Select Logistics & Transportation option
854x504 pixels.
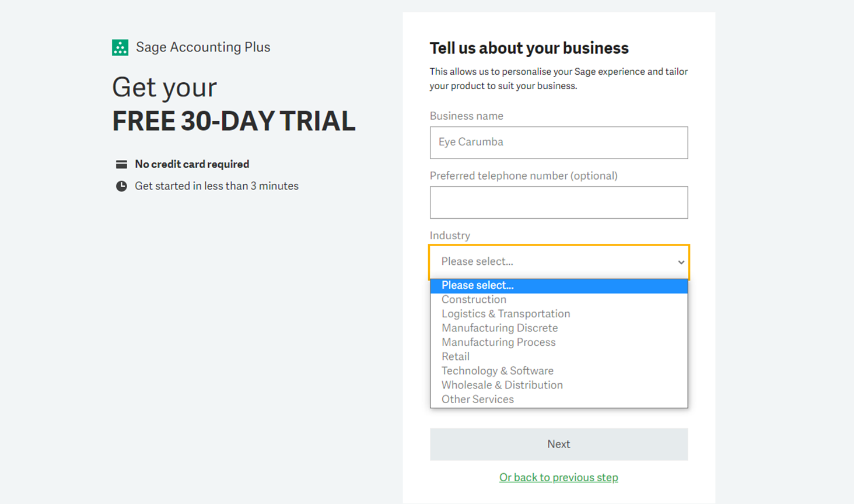pyautogui.click(x=505, y=314)
